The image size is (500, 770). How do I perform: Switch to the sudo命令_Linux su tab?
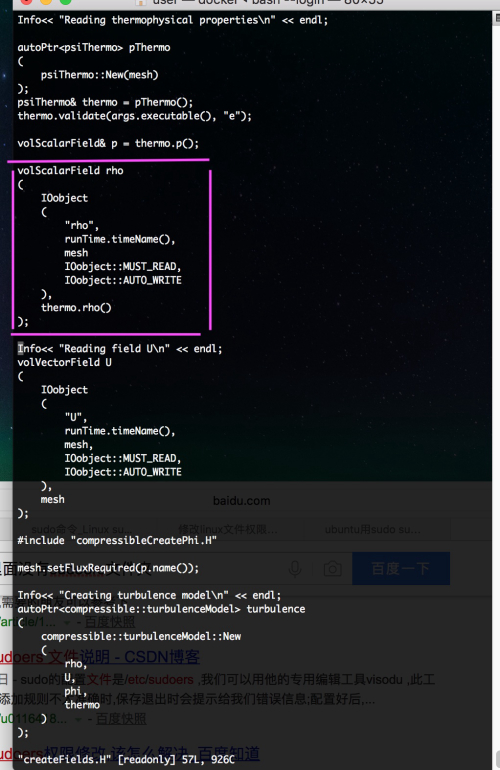pos(82,530)
